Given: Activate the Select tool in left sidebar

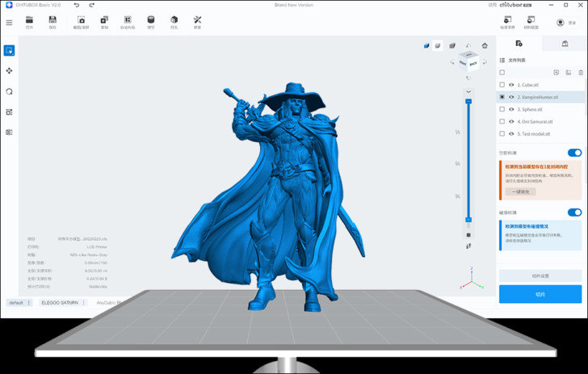Looking at the screenshot, I should pos(10,50).
